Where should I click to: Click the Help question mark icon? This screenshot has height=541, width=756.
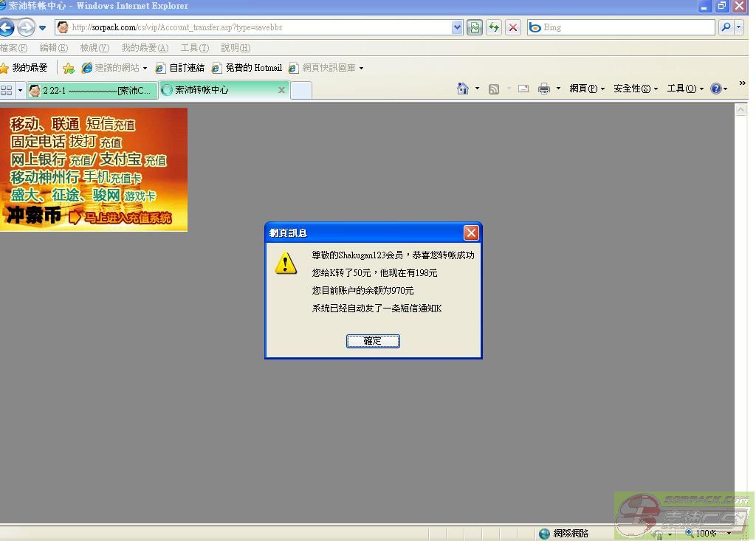[x=715, y=89]
